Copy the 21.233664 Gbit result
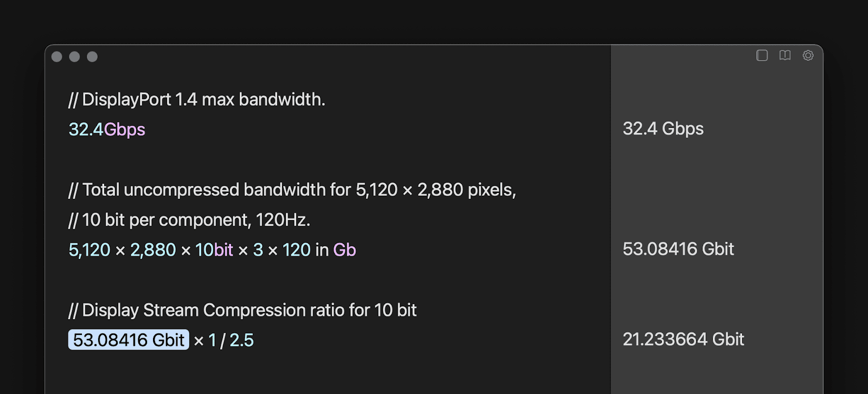868x394 pixels. click(684, 339)
